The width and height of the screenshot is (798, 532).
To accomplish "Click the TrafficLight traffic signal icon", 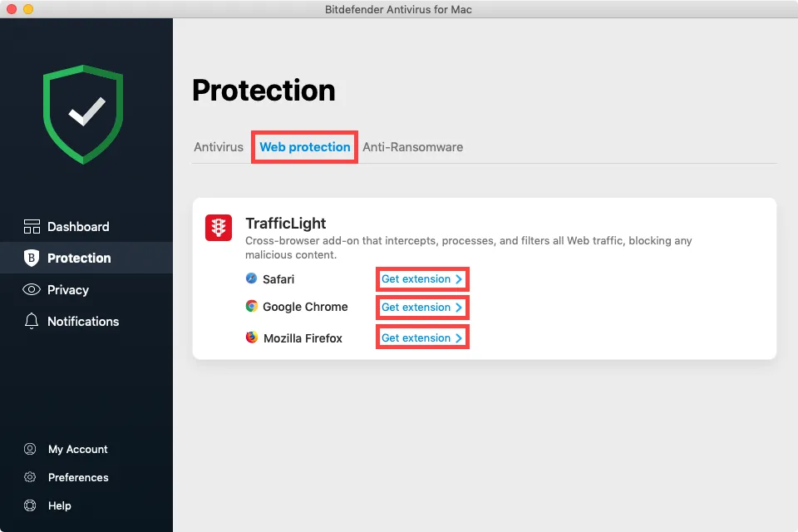I will point(218,227).
